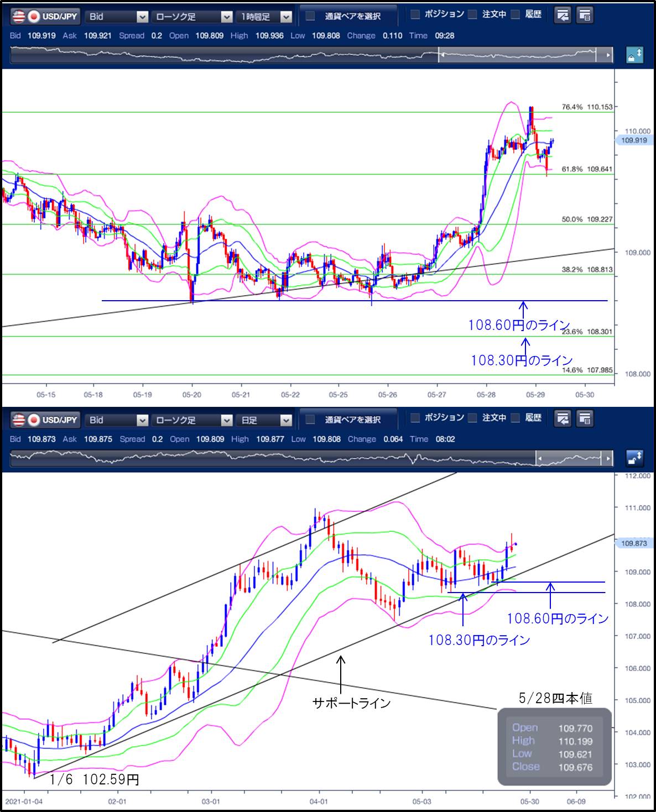656x812 pixels.
Task: Click the 109.919 current price label on top chart axis
Action: 634,140
